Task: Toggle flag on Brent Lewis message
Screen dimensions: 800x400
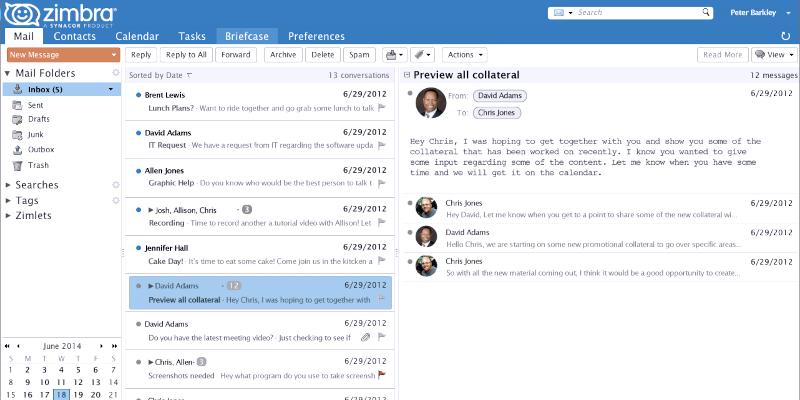Action: (381, 107)
